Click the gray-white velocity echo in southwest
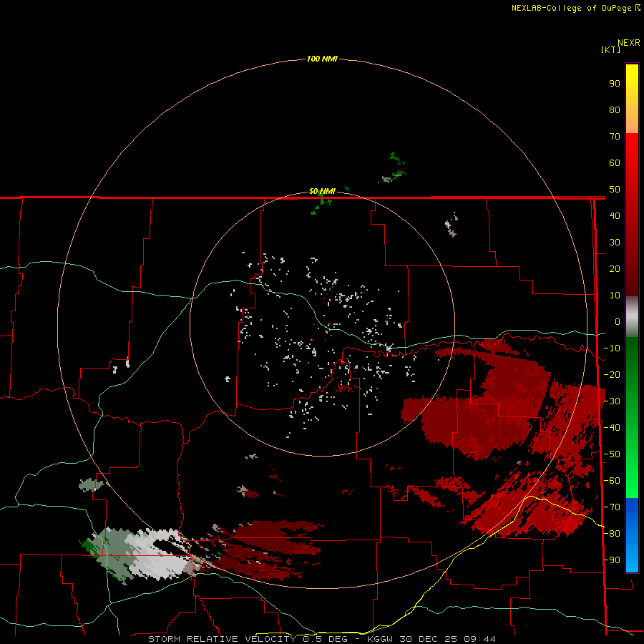The width and height of the screenshot is (644, 644). click(x=140, y=554)
